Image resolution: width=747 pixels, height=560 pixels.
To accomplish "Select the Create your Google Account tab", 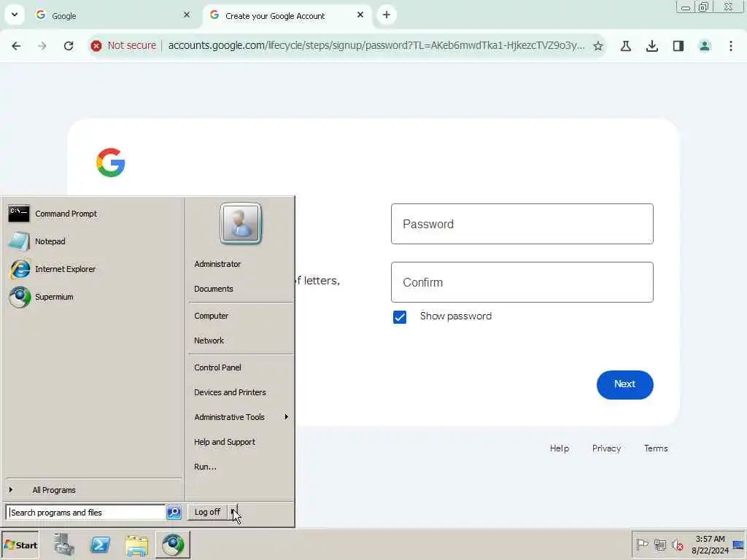I will click(287, 16).
